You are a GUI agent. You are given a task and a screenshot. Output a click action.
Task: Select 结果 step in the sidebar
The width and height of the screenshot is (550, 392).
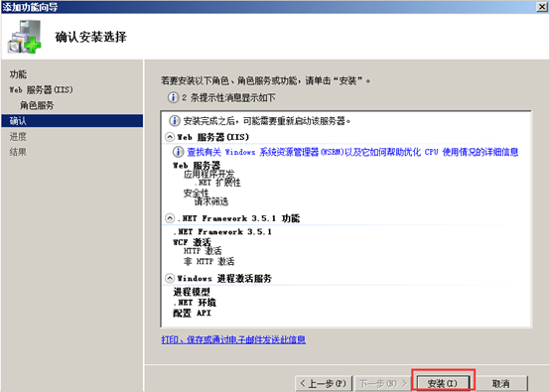coord(18,152)
